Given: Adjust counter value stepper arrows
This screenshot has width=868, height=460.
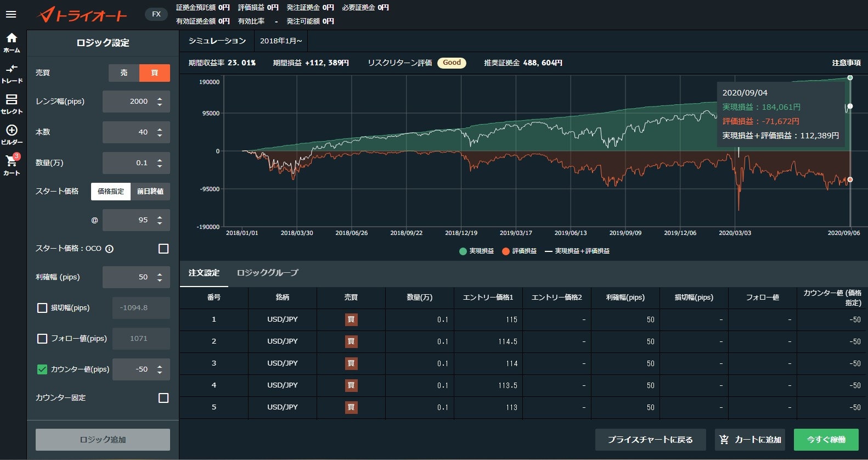Looking at the screenshot, I should point(160,369).
